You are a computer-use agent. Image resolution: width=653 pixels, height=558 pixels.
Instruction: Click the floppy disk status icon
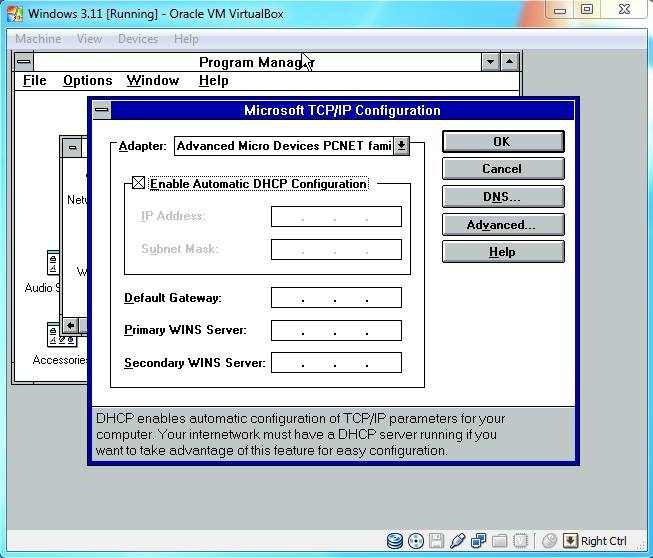tap(437, 541)
